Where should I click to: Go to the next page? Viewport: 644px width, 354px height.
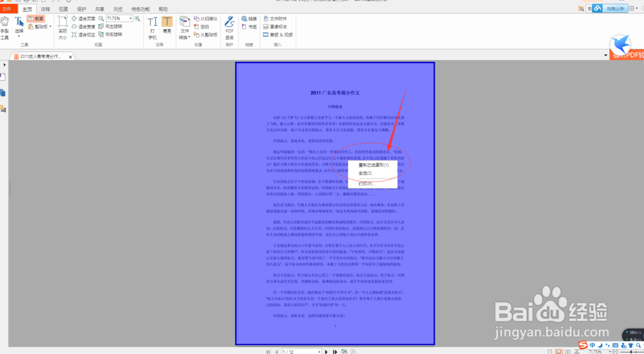click(327, 352)
